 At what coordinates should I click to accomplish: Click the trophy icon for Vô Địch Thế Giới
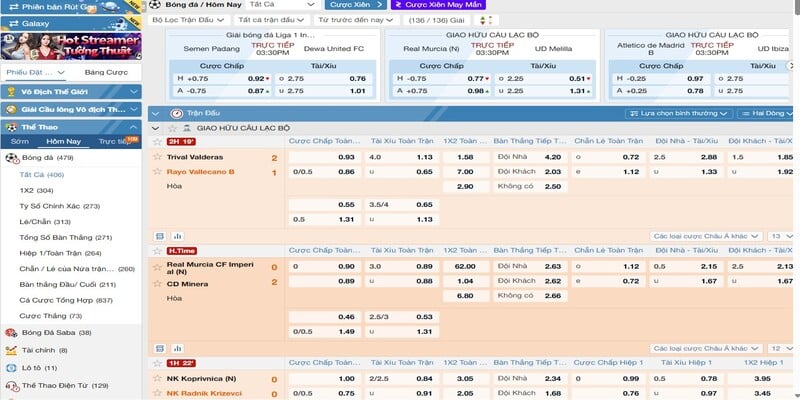[11, 91]
